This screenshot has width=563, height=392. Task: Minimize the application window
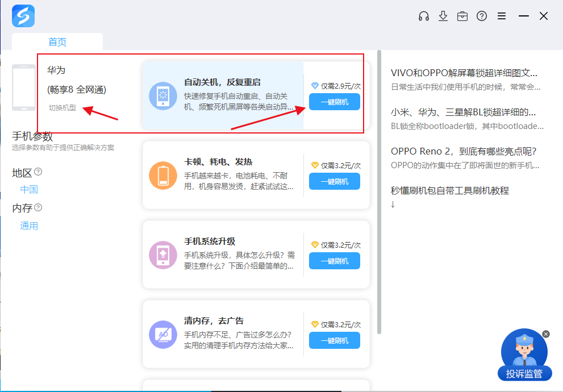click(523, 16)
